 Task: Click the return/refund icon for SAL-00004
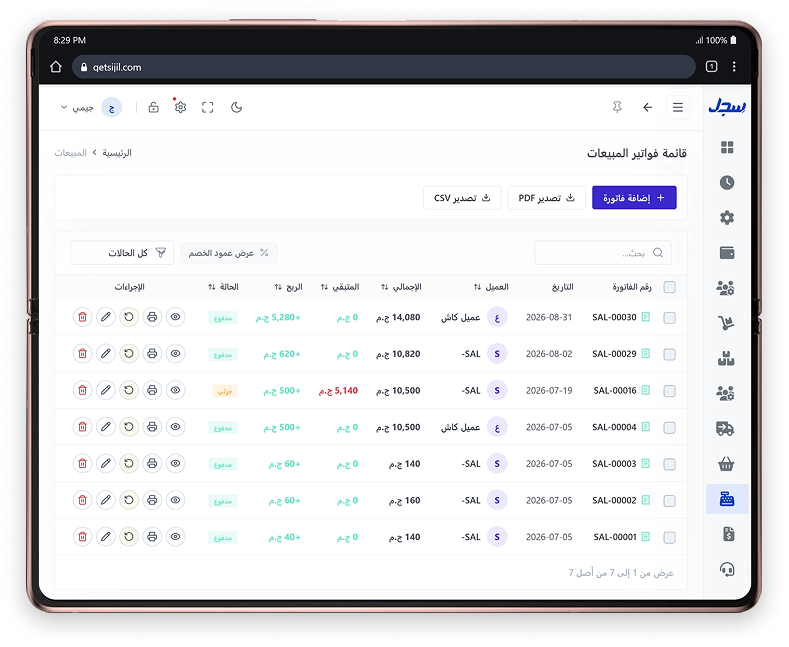click(x=129, y=427)
